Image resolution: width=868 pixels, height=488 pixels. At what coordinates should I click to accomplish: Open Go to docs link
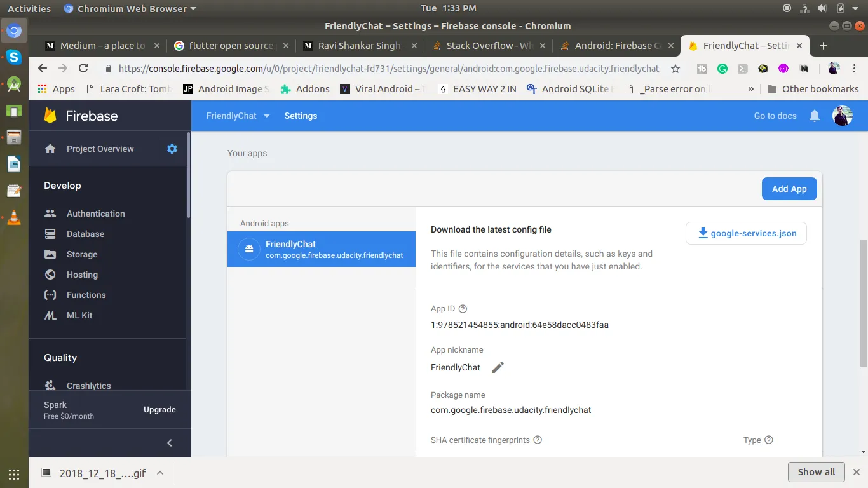775,116
